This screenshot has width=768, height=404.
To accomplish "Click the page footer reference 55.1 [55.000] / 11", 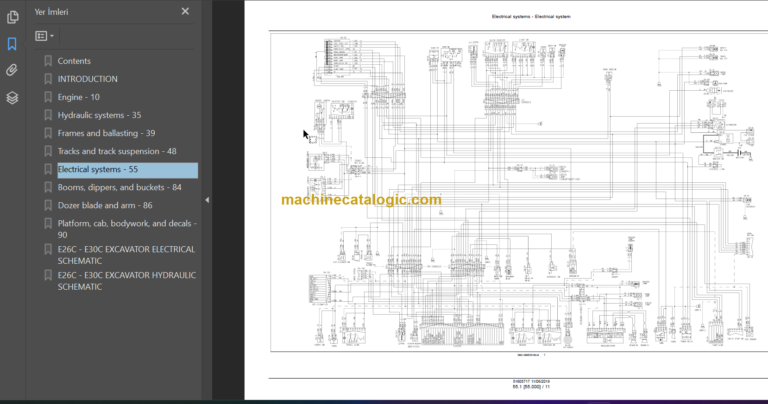I will tap(531, 387).
